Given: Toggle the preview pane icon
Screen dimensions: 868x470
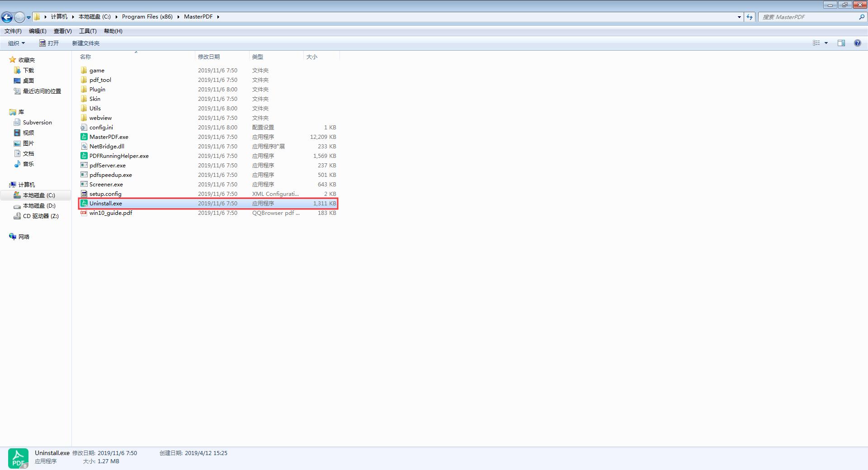Looking at the screenshot, I should click(x=841, y=43).
